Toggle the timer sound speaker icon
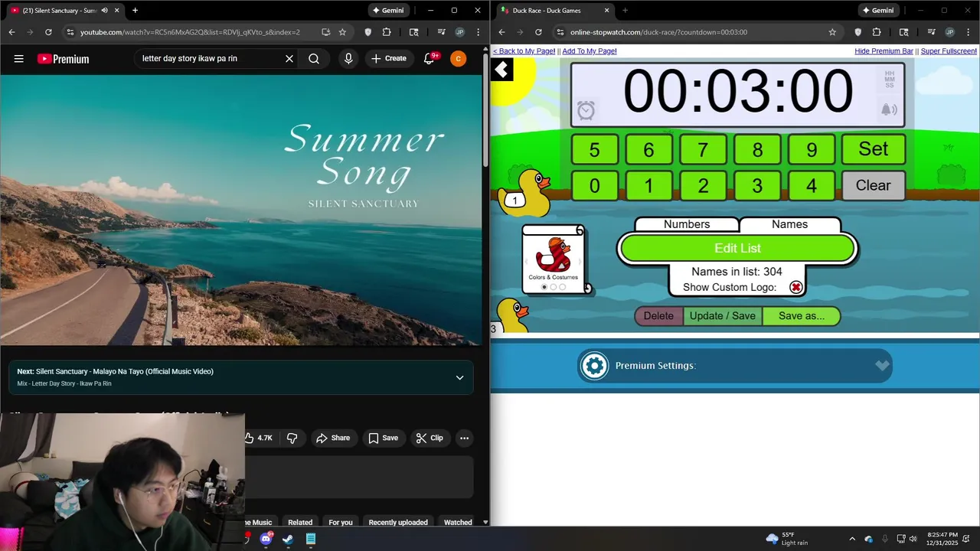The image size is (980, 551). pos(889,110)
